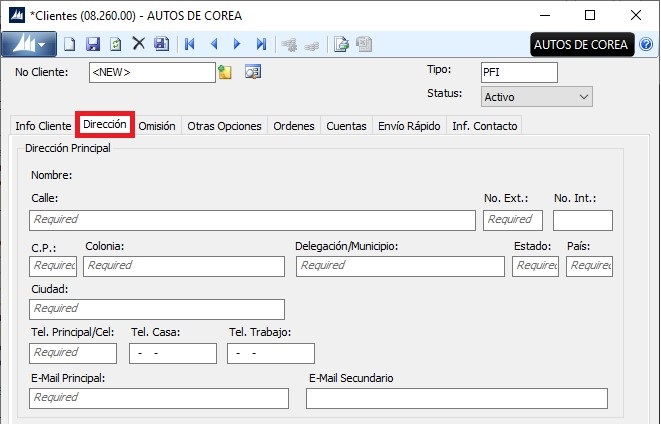Focus the Colonia text field
The image size is (661, 424).
[184, 266]
